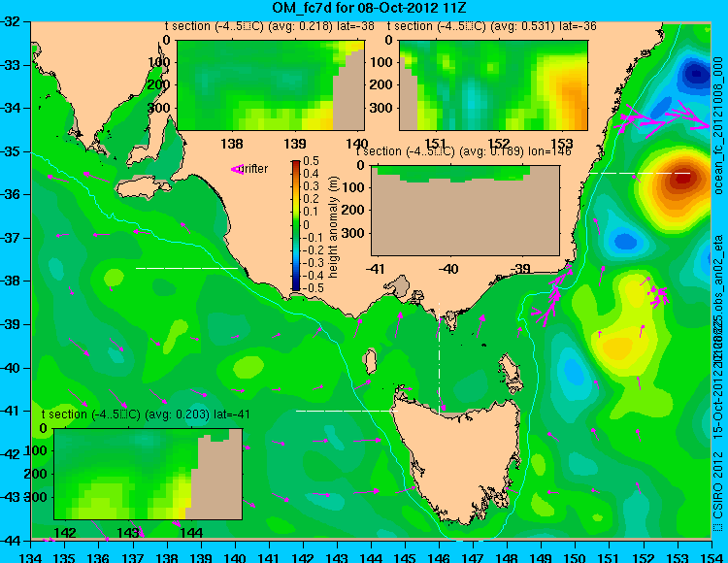Screen dimensions: 728x563
Task: Click the magenta drifter triangle legend marker
Action: [237, 170]
